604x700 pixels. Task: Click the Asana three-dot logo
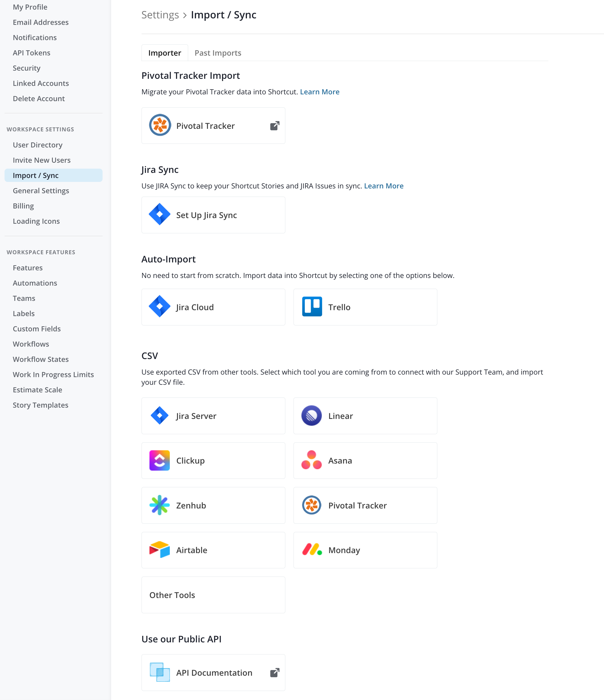pos(311,460)
